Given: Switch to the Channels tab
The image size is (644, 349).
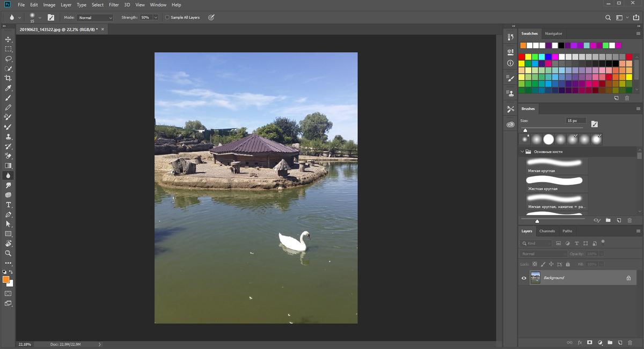Looking at the screenshot, I should 547,231.
